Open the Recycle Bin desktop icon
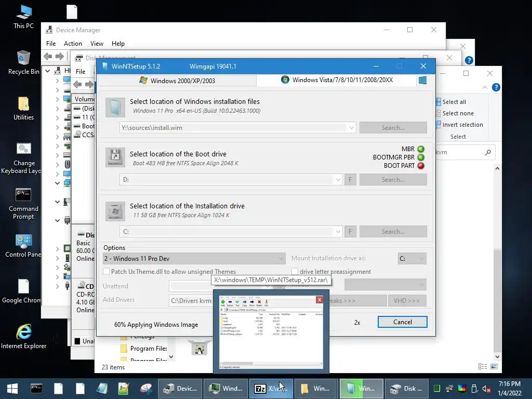The height and width of the screenshot is (399, 532). 23,62
